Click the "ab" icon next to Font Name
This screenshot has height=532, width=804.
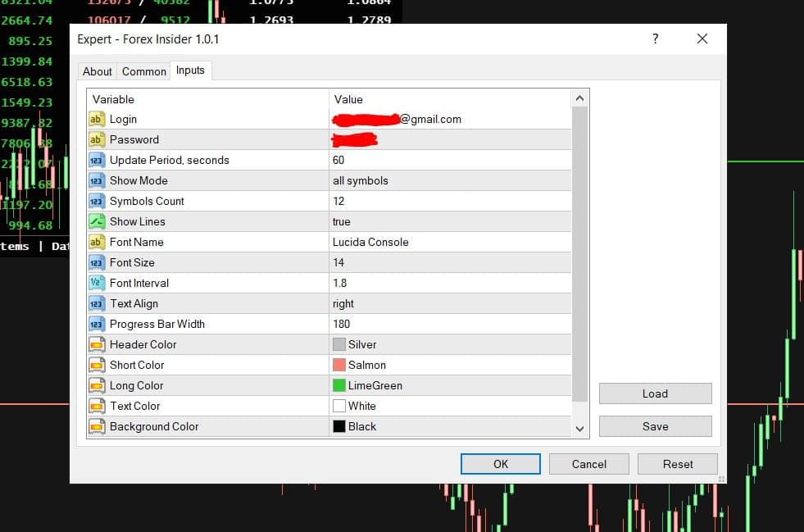point(98,242)
